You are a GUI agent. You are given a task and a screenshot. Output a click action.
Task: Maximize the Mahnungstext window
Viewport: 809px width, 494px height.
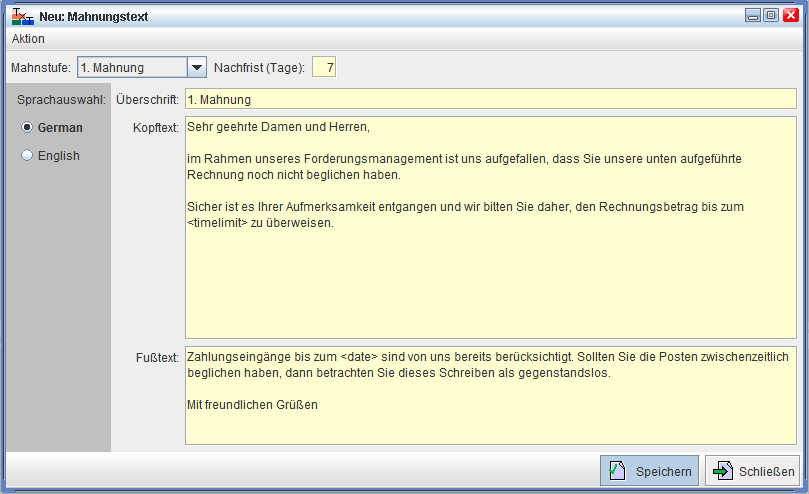pyautogui.click(x=771, y=15)
